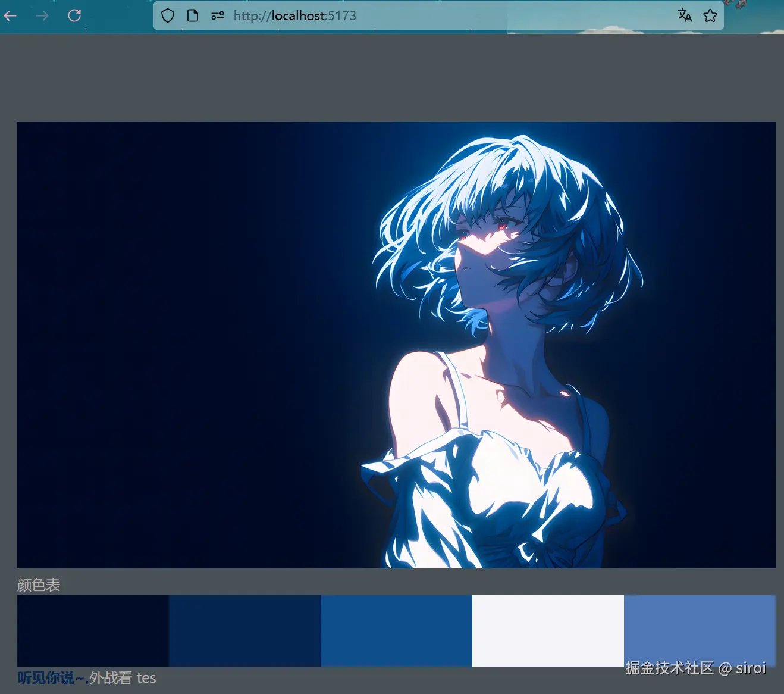
Task: Click the 掘金技术社区 @ siroi watermark
Action: tap(695, 668)
